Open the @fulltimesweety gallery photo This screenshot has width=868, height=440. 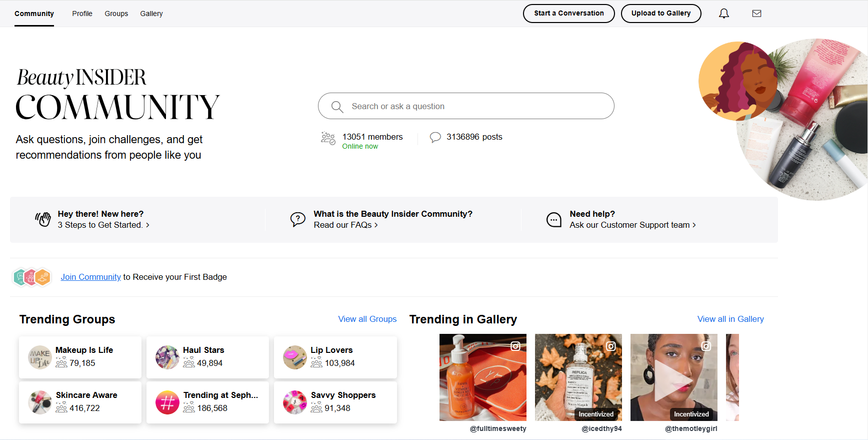pyautogui.click(x=483, y=377)
